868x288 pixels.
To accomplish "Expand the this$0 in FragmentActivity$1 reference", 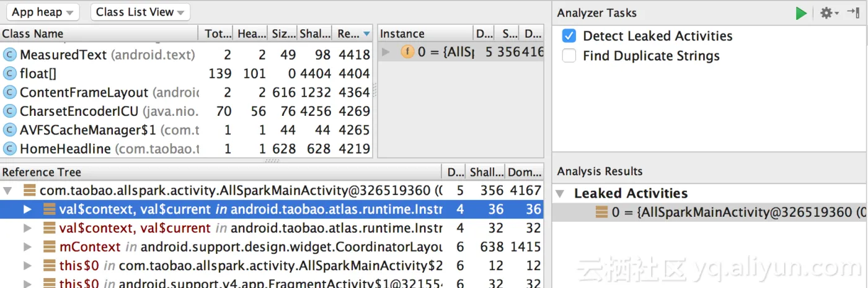I will pyautogui.click(x=27, y=284).
